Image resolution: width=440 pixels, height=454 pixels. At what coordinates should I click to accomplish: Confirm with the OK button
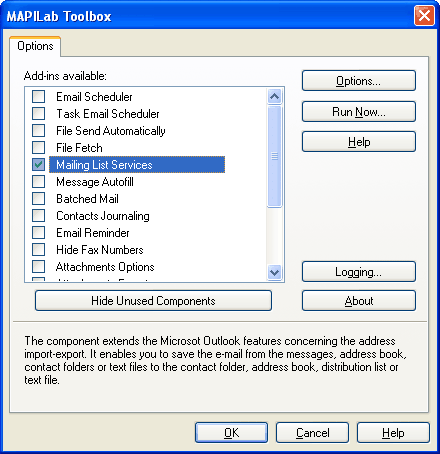click(231, 433)
